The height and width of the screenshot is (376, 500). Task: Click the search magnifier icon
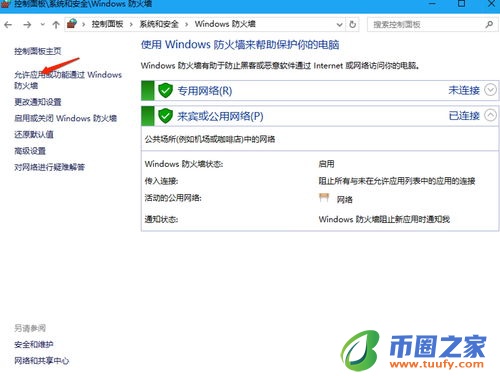click(x=489, y=24)
